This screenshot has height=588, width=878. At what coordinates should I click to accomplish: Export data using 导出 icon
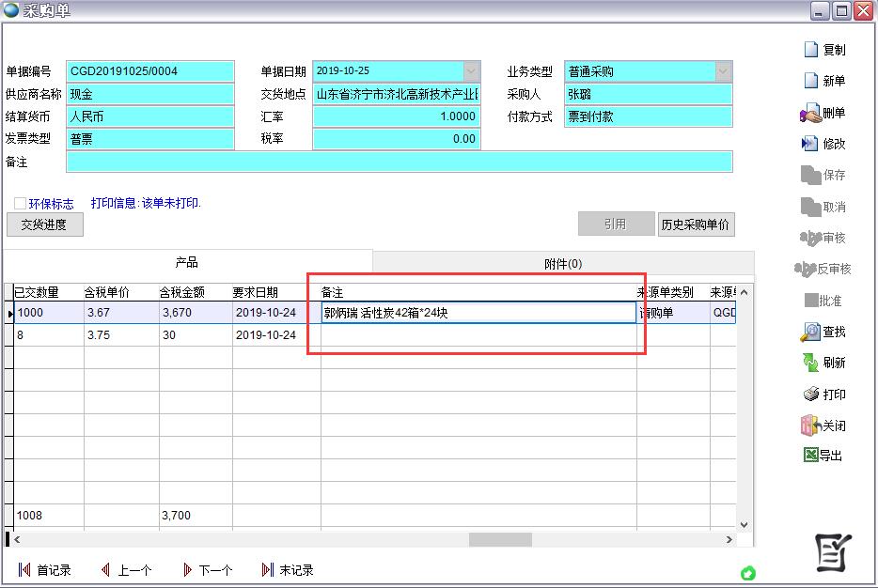(x=810, y=456)
